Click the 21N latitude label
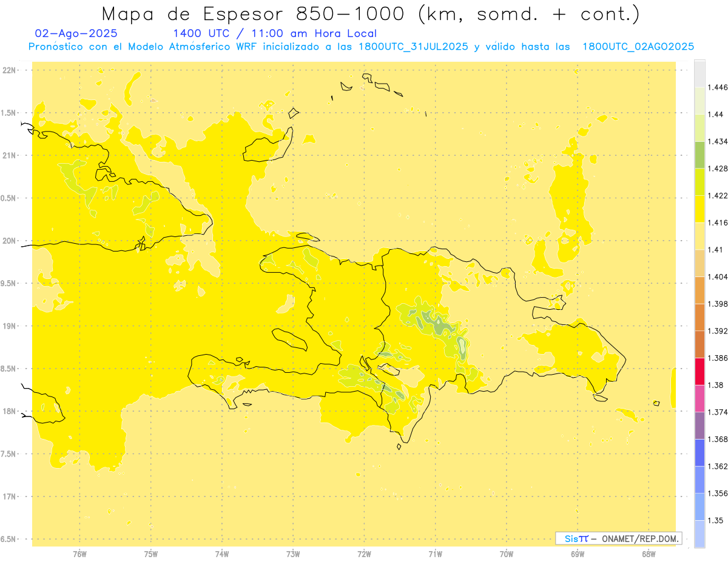This screenshot has height=562, width=728. point(10,156)
